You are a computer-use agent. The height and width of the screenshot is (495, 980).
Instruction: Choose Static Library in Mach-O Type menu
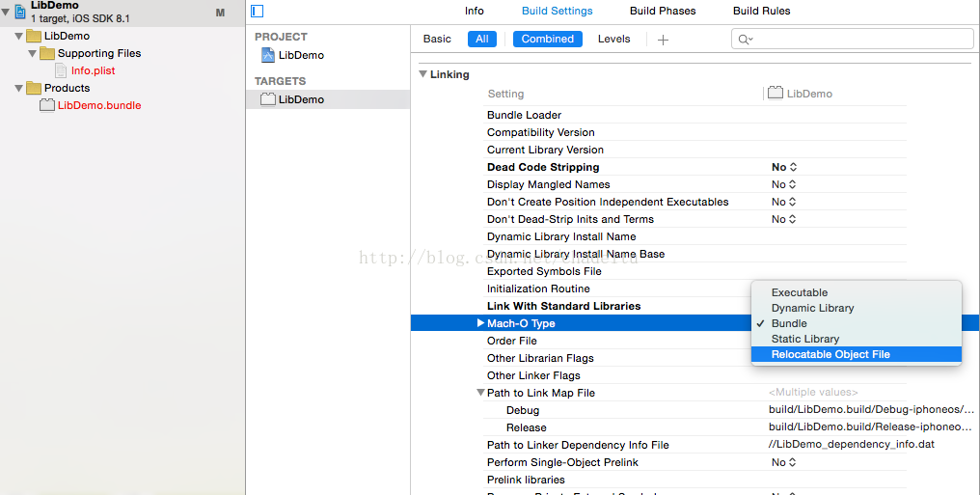(857, 339)
